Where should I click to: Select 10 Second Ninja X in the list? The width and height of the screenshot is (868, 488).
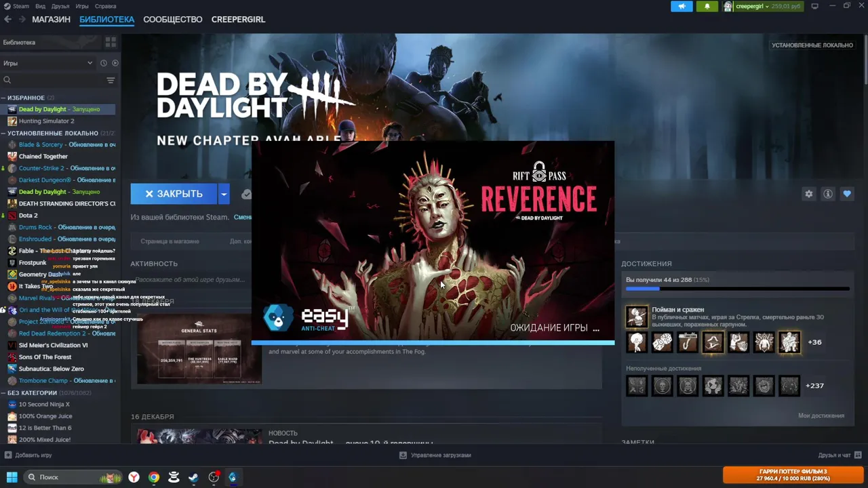[44, 405]
